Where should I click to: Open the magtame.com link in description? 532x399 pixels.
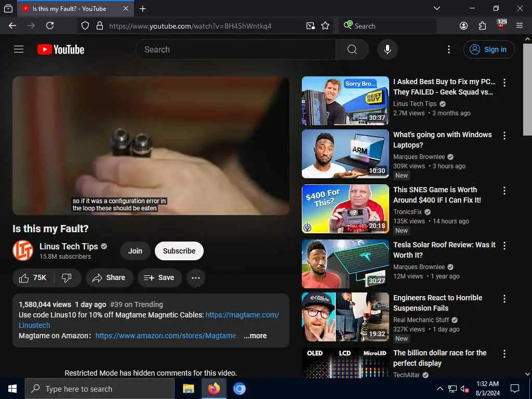(x=242, y=315)
